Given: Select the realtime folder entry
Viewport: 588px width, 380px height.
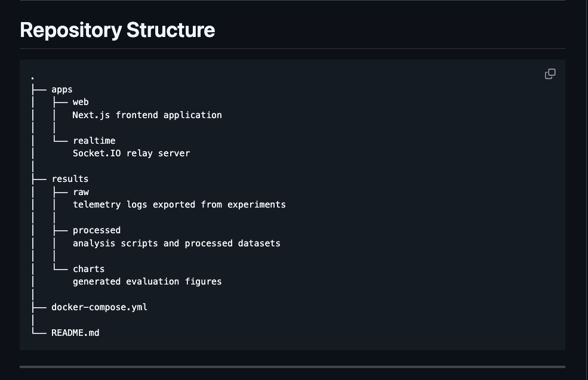Looking at the screenshot, I should click(x=94, y=141).
